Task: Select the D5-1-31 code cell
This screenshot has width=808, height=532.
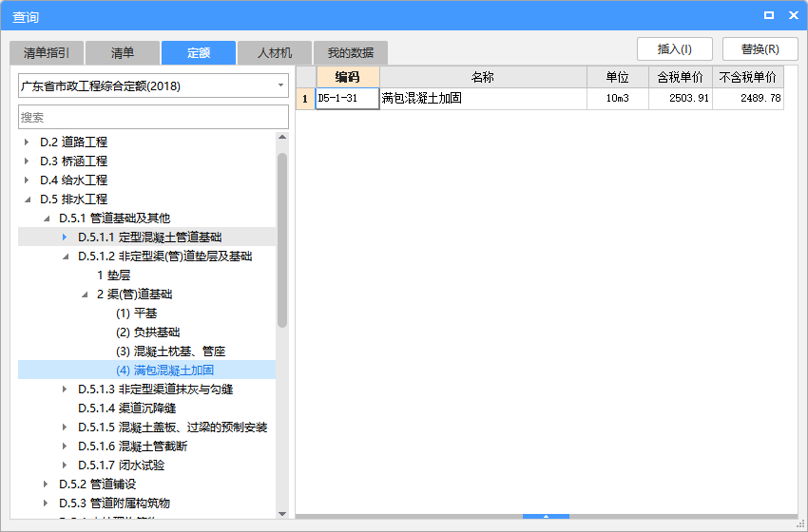Action: pos(348,99)
